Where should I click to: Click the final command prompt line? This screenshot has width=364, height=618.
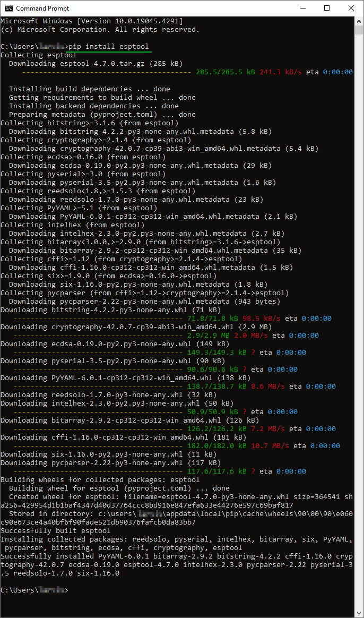coord(34,590)
